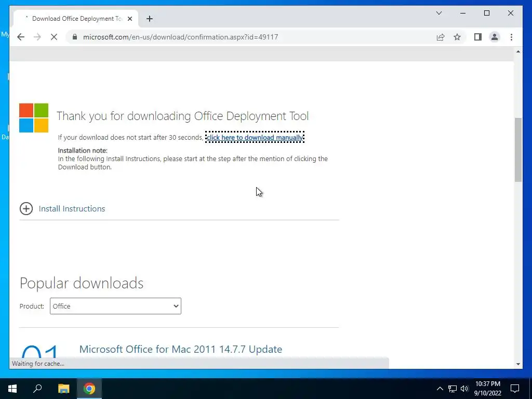The height and width of the screenshot is (399, 532).
Task: Select the Download Office Deployment Tool tab
Action: pyautogui.click(x=76, y=19)
